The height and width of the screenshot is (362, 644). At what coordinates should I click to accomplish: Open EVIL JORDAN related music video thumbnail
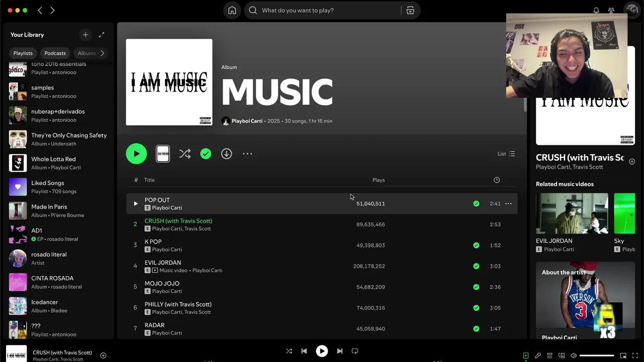click(572, 213)
